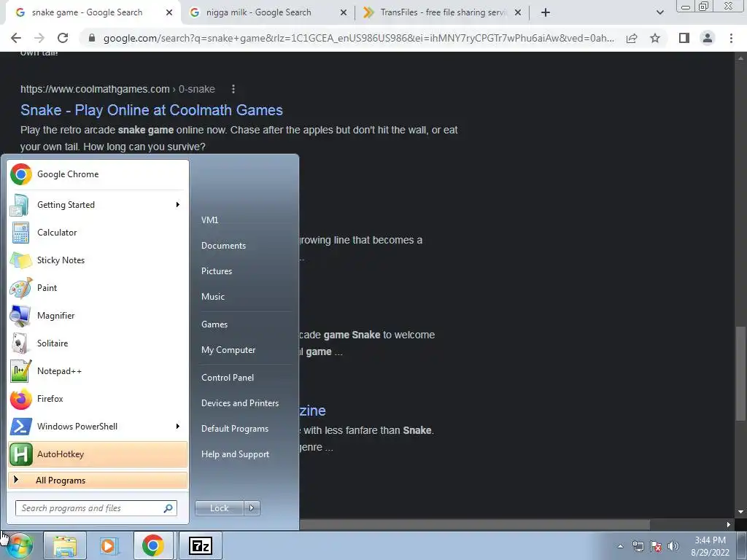Open Default Programs
This screenshot has width=747, height=560.
tap(235, 429)
